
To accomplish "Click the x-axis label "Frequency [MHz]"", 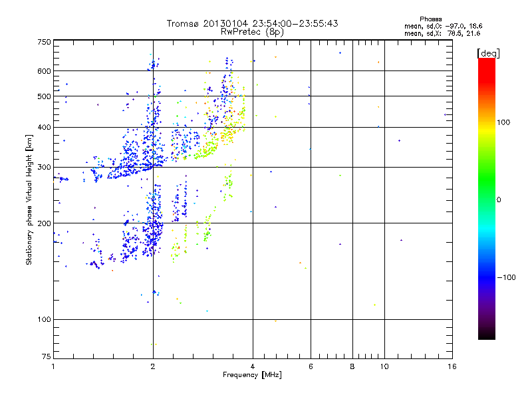I will tap(252, 375).
